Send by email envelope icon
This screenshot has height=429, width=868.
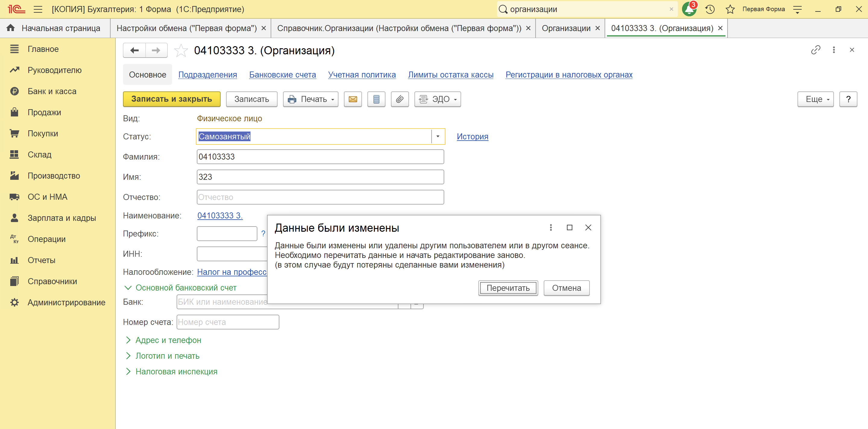353,99
